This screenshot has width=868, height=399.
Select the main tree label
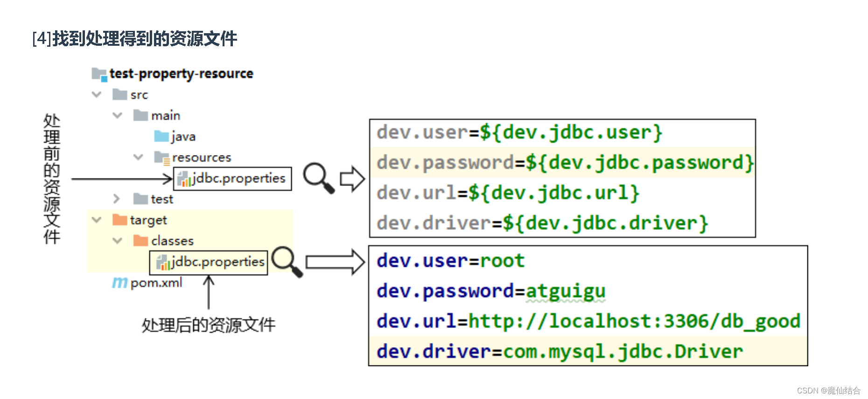[x=166, y=115]
